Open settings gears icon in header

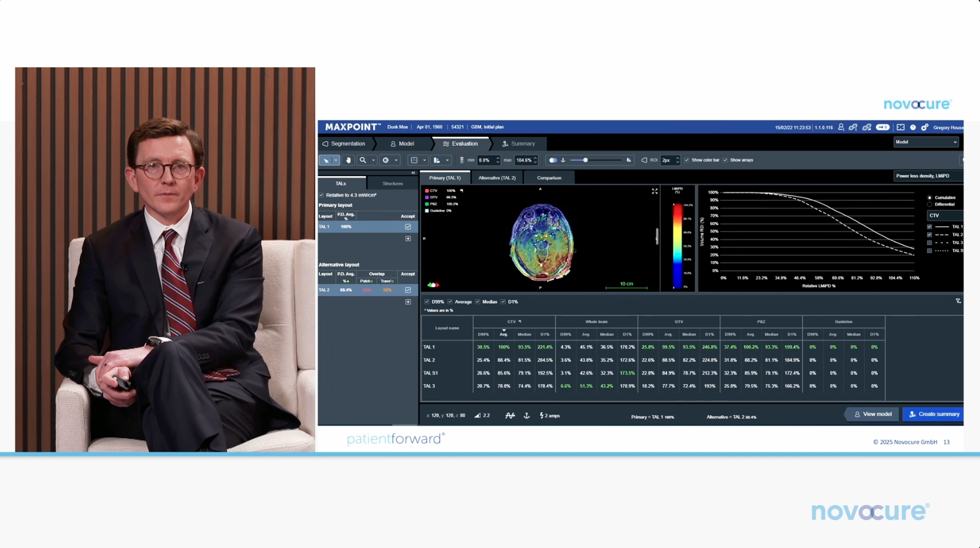click(925, 127)
